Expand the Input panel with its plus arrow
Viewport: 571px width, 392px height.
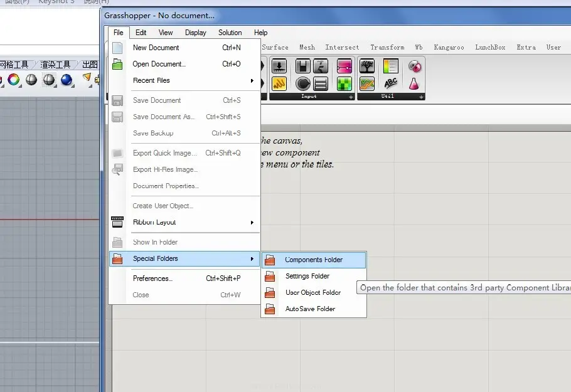[351, 97]
